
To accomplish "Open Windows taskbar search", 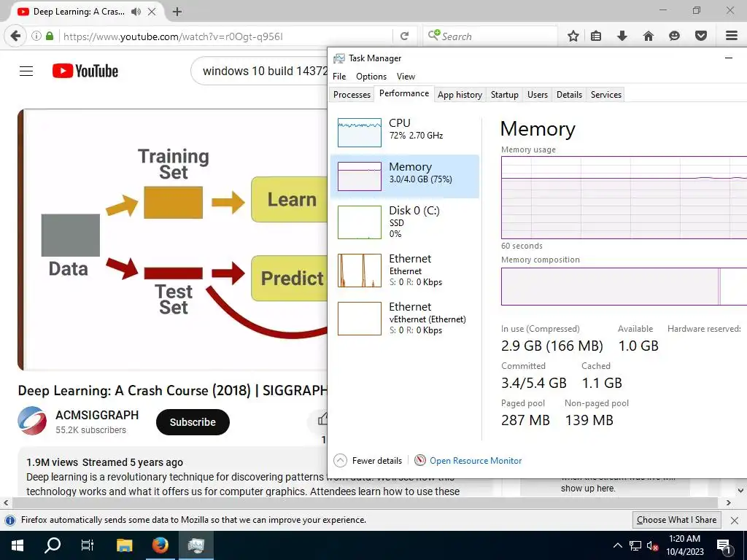I will point(53,545).
